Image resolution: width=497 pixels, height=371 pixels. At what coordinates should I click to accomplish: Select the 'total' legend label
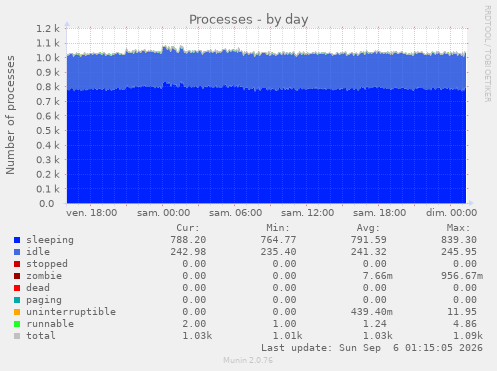pyautogui.click(x=41, y=336)
